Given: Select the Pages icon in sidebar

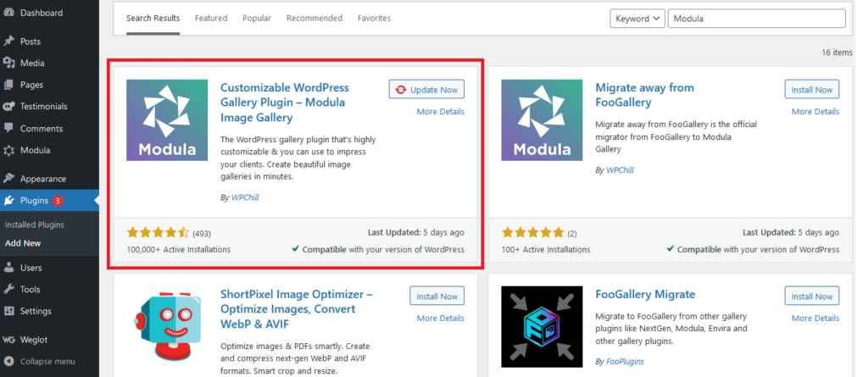Looking at the screenshot, I should 8,85.
